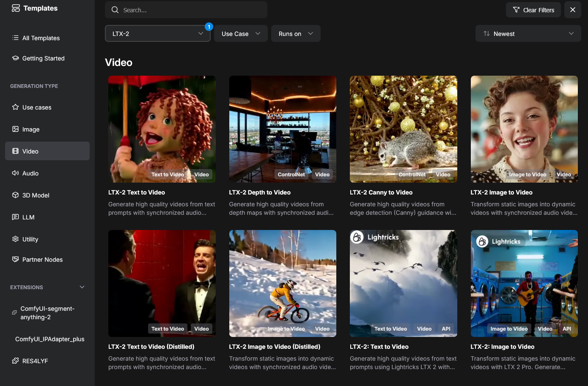Screen dimensions: 588x386
Task: Click the Audio speaker icon
Action: pyautogui.click(x=15, y=173)
